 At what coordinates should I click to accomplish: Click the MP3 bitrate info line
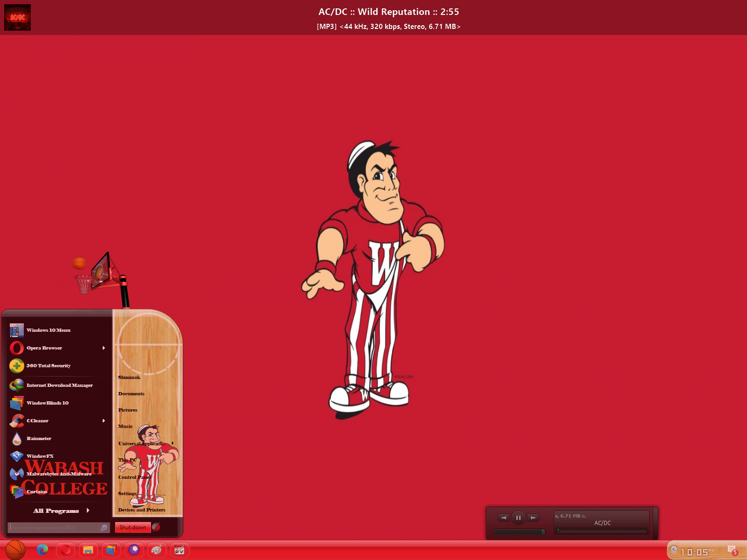click(388, 27)
